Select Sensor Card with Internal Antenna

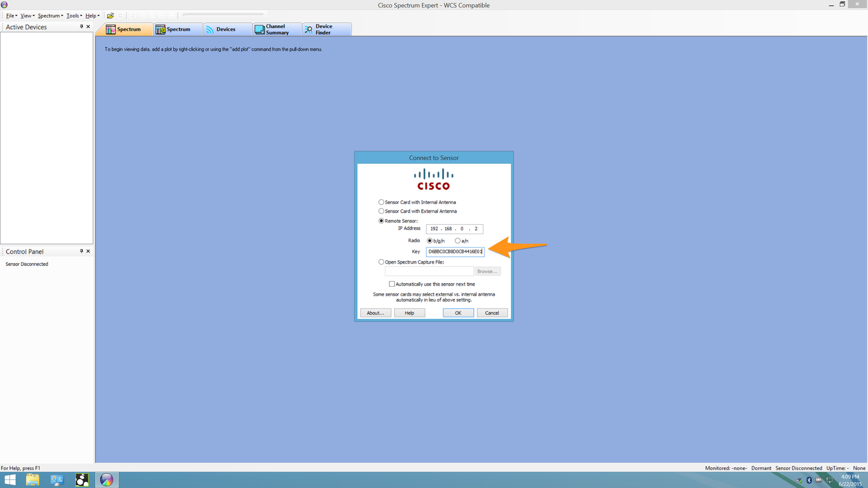[381, 202]
